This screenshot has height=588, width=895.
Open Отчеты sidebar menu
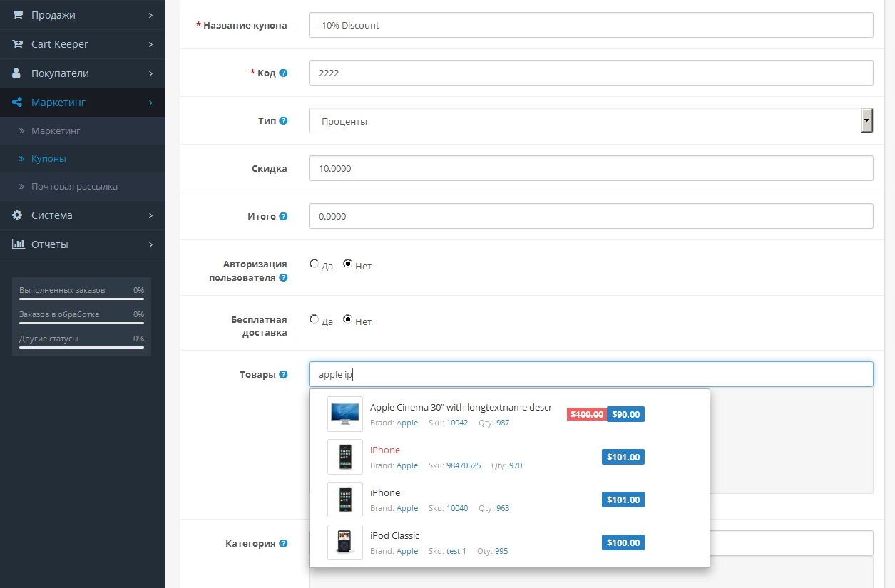[83, 244]
